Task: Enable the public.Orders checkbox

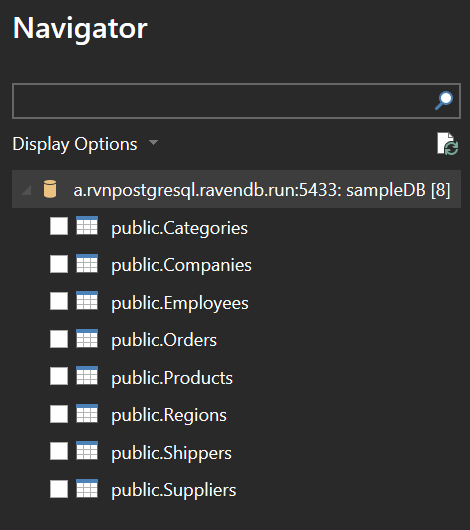Action: pos(59,339)
